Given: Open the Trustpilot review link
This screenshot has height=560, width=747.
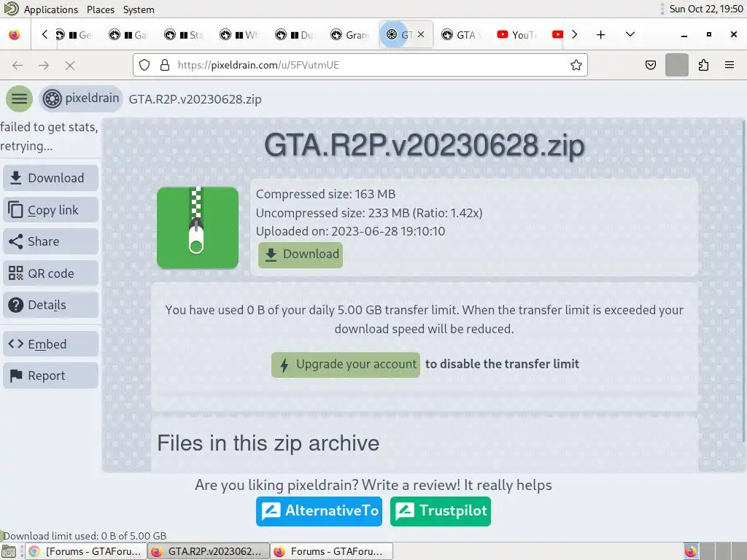Looking at the screenshot, I should [440, 511].
